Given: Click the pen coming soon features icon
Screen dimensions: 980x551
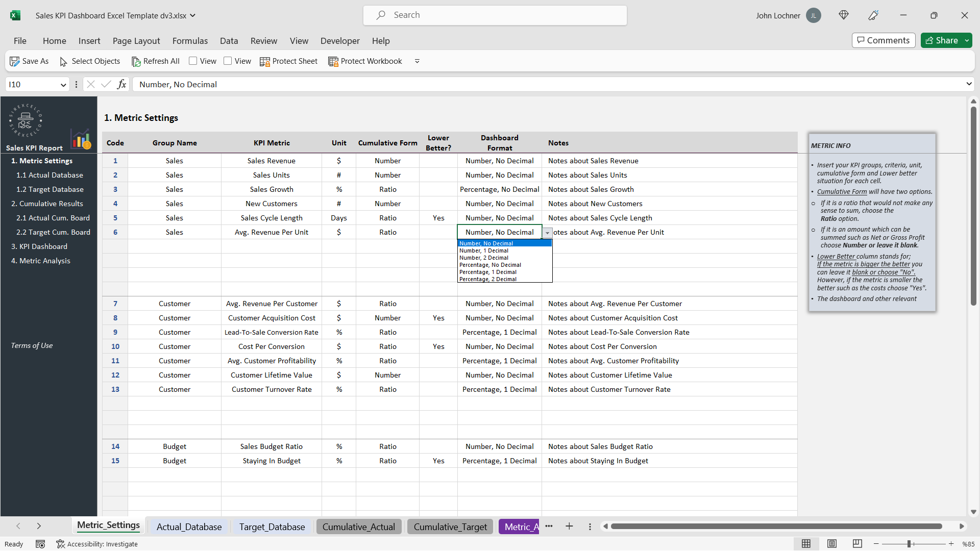Looking at the screenshot, I should click(873, 15).
